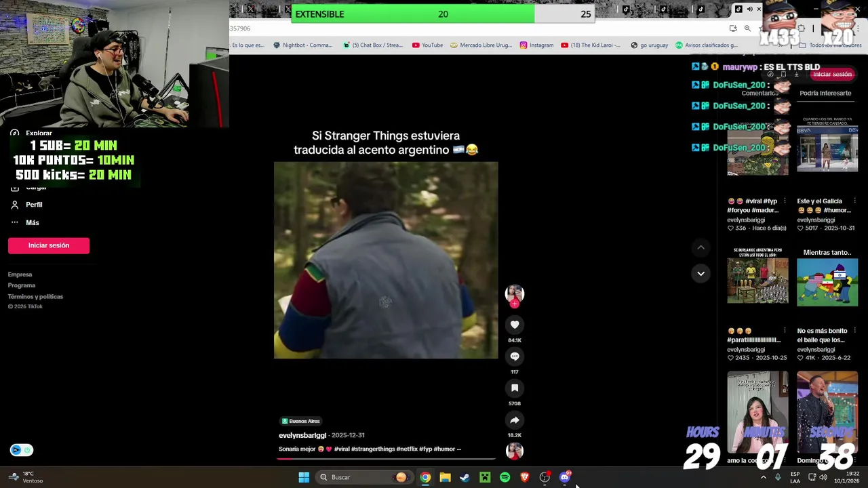
Task: Open the YouTube bookmark
Action: click(x=427, y=45)
